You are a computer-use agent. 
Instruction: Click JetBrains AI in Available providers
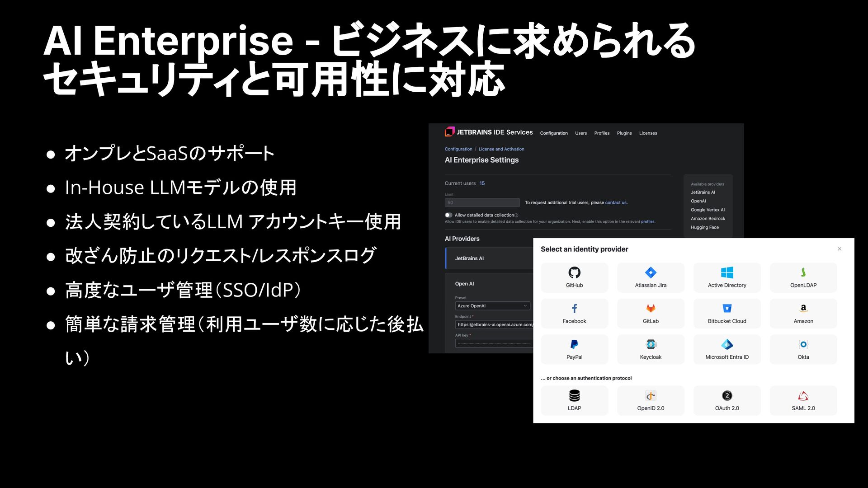pyautogui.click(x=703, y=192)
